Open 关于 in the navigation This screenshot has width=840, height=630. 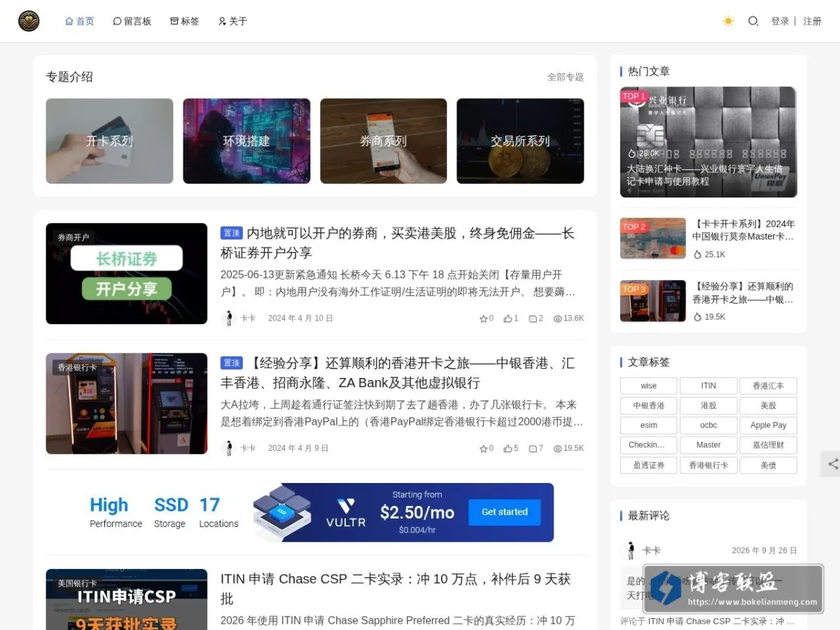click(232, 21)
